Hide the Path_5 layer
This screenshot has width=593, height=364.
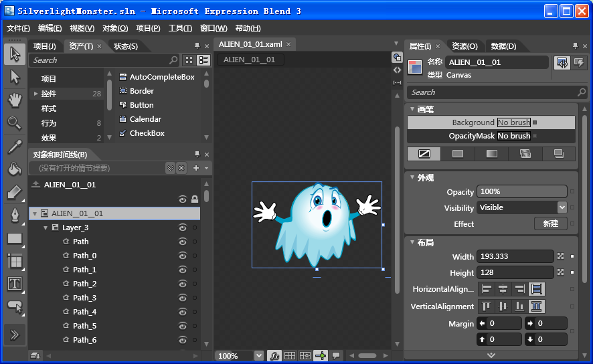[183, 326]
